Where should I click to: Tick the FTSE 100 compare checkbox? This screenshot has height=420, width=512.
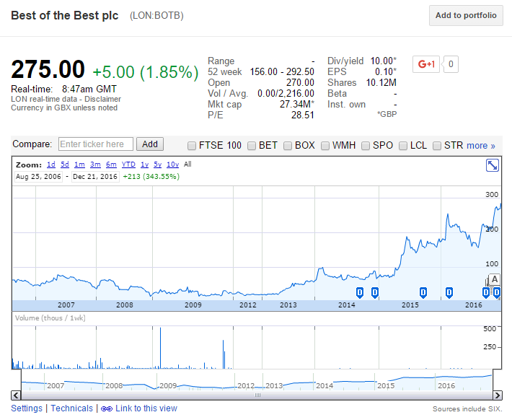(192, 146)
